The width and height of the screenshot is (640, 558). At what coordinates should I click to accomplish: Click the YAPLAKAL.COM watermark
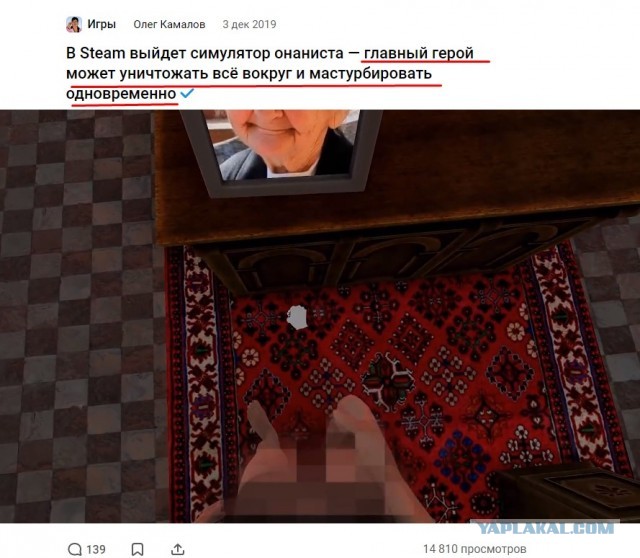545,527
